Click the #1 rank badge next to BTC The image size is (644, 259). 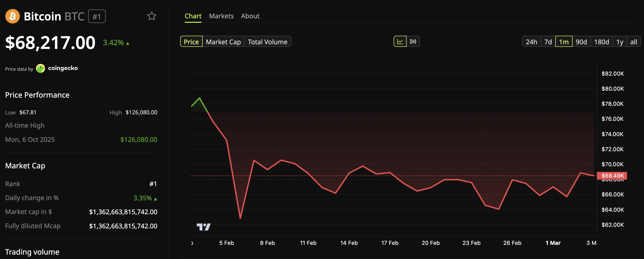[97, 16]
